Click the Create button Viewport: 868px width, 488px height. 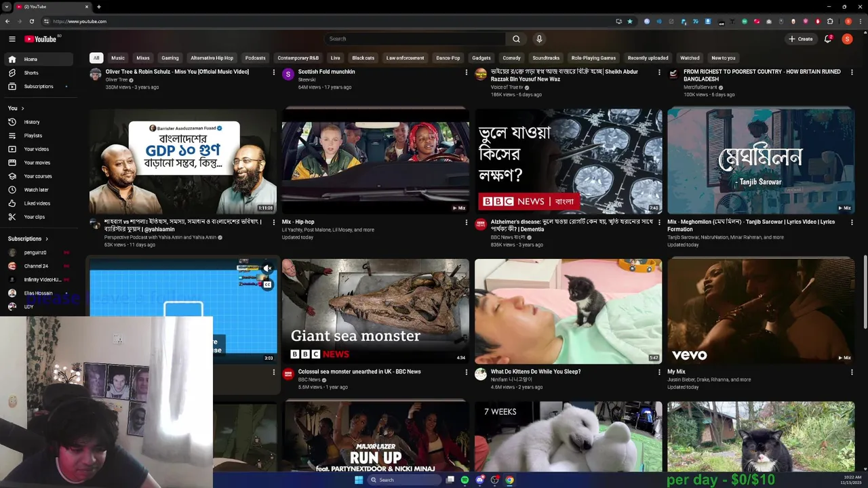[x=801, y=39]
